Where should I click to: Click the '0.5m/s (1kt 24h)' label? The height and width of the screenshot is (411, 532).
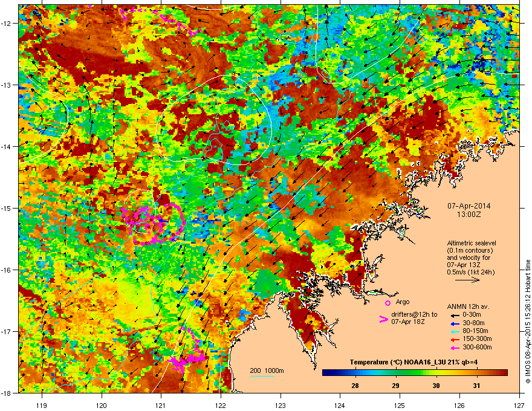click(471, 273)
